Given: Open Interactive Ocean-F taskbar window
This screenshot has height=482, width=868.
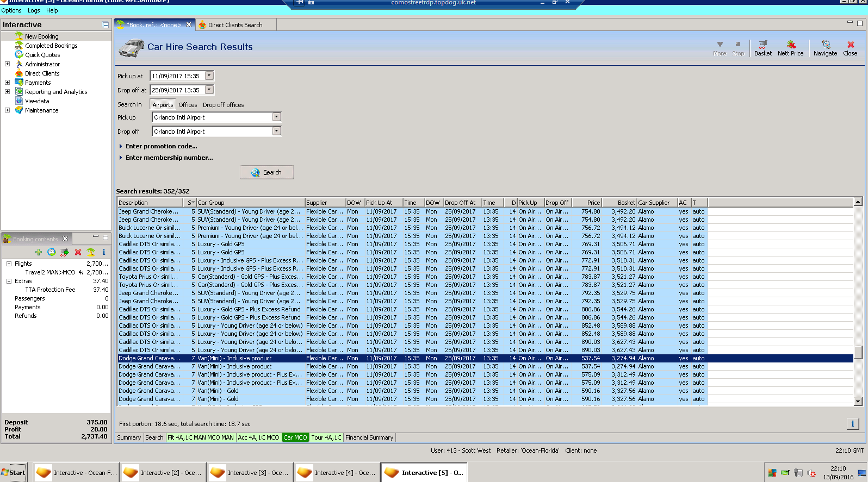Looking at the screenshot, I should (76, 473).
